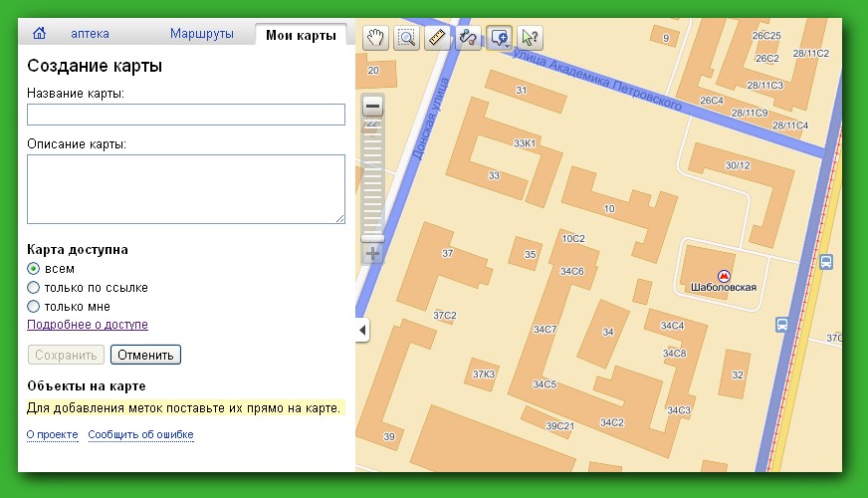The height and width of the screenshot is (498, 868).
Task: Click the 'Улица Академика Петровского' street label
Action: [597, 79]
